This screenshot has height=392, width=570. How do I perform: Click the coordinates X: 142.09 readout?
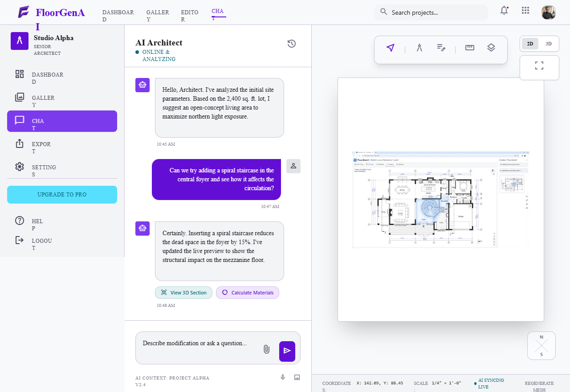point(380,383)
